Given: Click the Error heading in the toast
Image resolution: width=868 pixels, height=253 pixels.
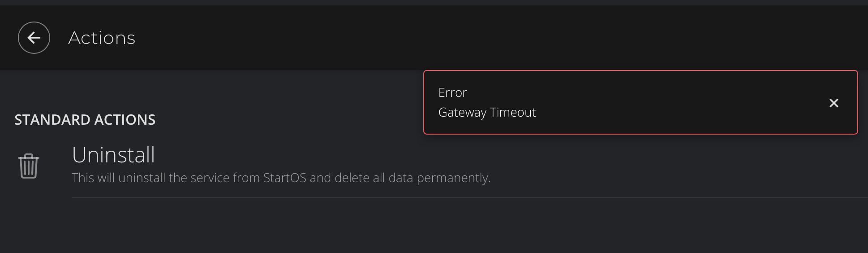Looking at the screenshot, I should coord(452,92).
